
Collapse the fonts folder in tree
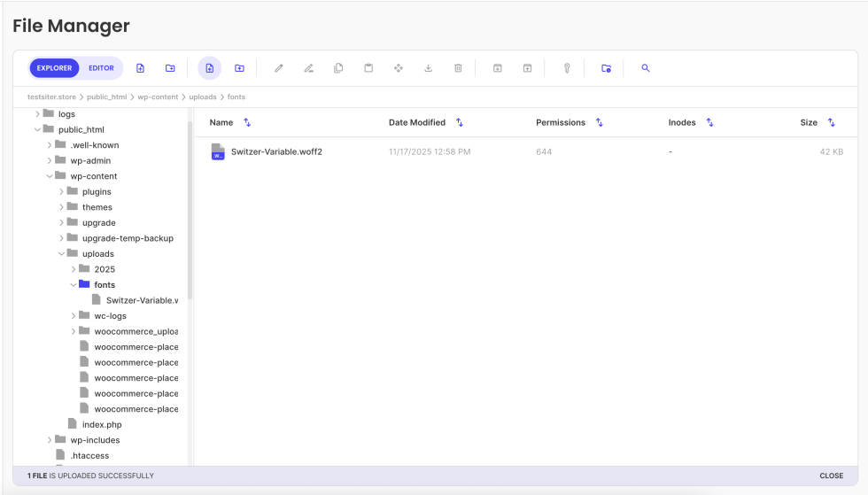coord(74,285)
